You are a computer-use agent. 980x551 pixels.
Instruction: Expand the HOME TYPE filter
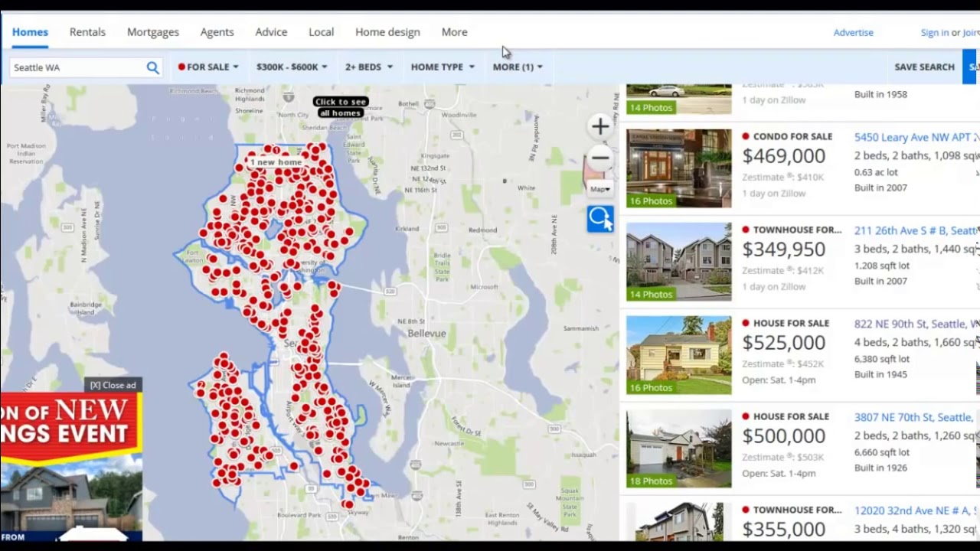point(443,67)
